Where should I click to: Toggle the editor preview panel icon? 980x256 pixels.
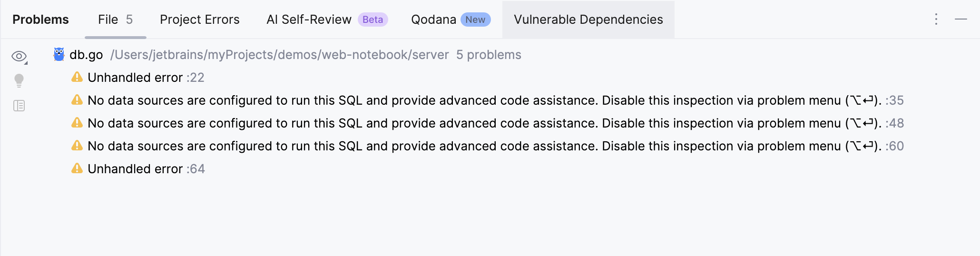19,106
